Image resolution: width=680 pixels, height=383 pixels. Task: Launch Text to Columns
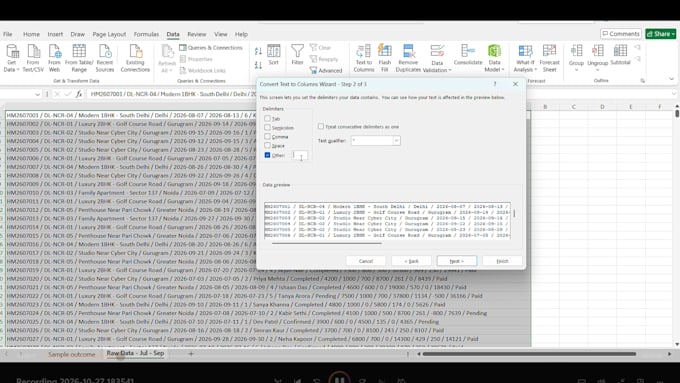click(x=363, y=58)
